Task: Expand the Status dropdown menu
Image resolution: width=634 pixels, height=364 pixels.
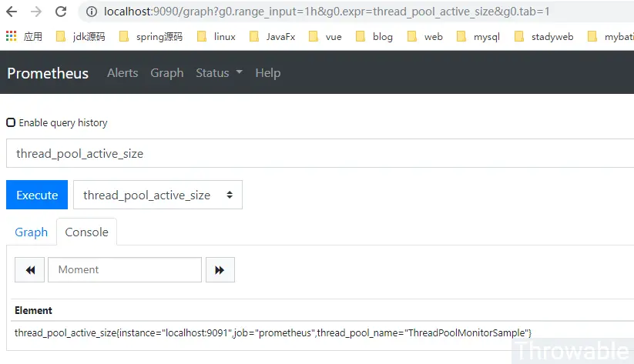Action: click(x=219, y=73)
